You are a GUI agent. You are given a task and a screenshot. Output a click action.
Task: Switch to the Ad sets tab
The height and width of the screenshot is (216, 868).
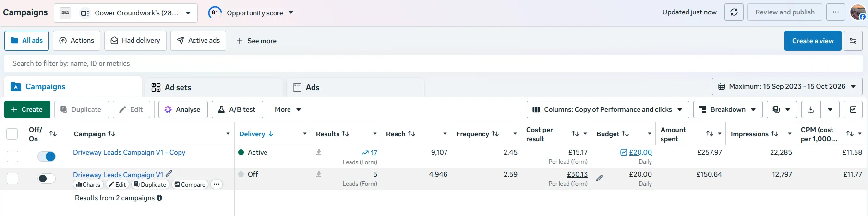click(x=214, y=87)
